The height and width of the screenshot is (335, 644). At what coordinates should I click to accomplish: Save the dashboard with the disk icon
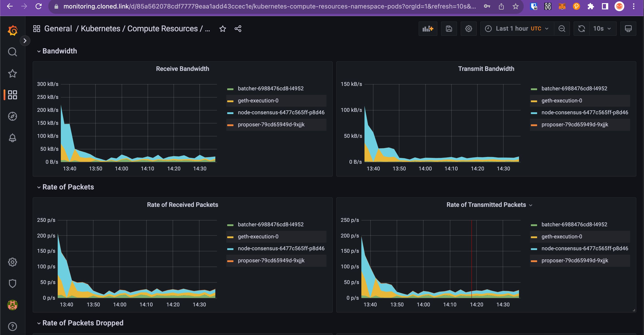[449, 29]
